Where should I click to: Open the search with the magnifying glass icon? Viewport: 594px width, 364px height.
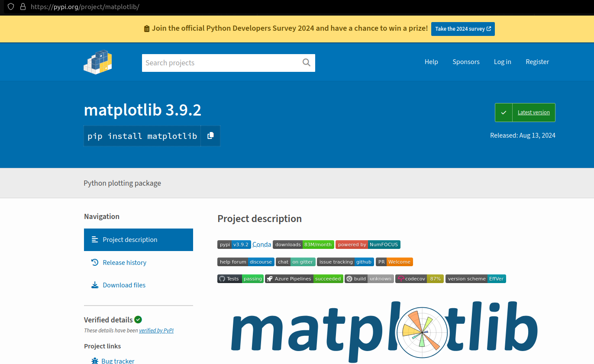click(306, 63)
